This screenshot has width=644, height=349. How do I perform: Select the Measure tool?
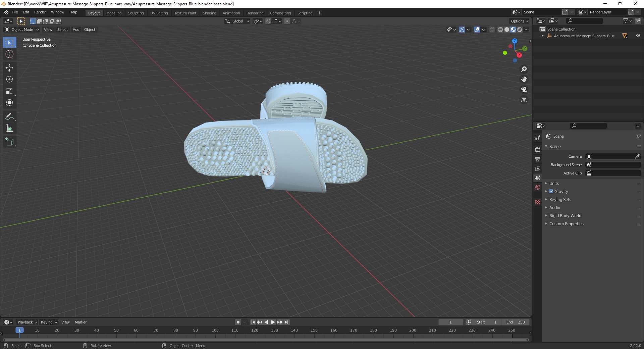click(x=9, y=129)
